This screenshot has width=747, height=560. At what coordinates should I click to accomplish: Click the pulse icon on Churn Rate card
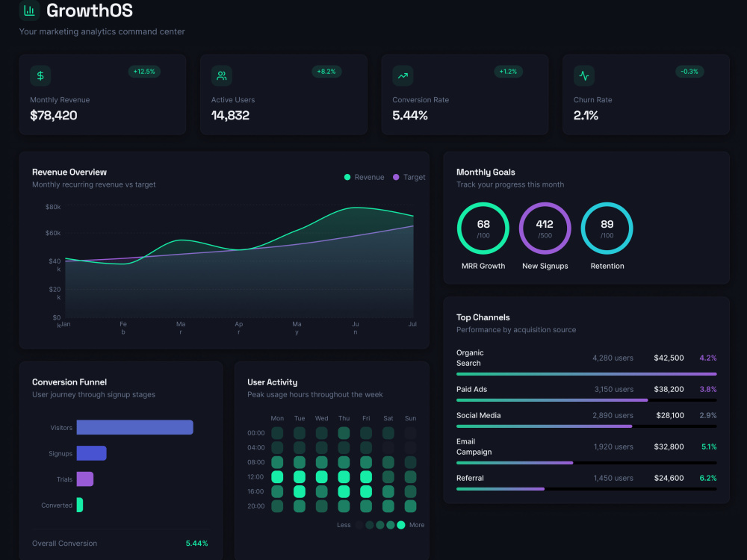(x=583, y=75)
